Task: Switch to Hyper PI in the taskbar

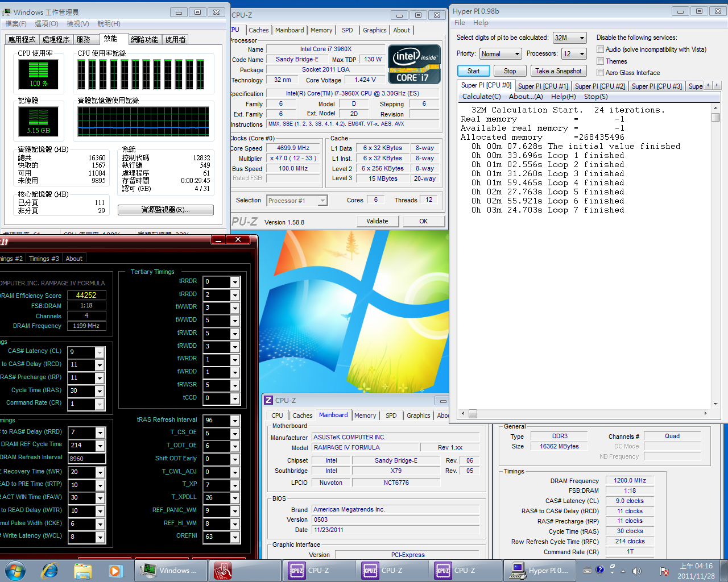Action: (540, 570)
